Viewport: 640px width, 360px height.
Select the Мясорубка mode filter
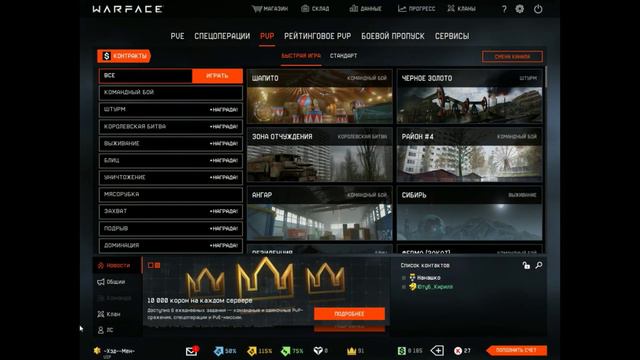coord(171,195)
